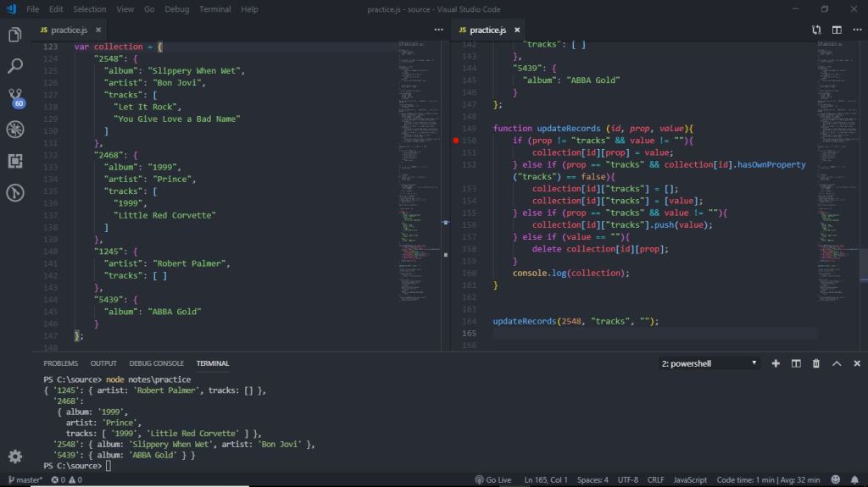Click the Spaces: 4 indentation setting
The width and height of the screenshot is (868, 487).
[593, 479]
